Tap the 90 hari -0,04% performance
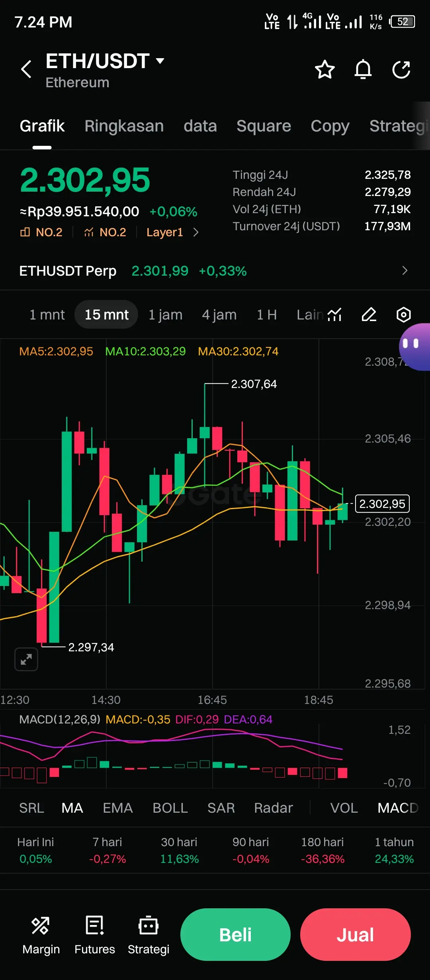 tap(251, 851)
